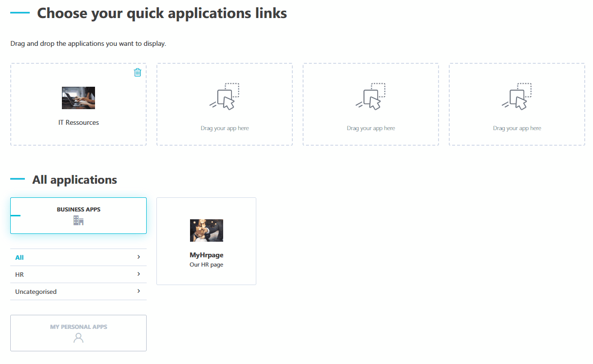Expand the All category chevron
Screen dimensions: 593x364
139,257
